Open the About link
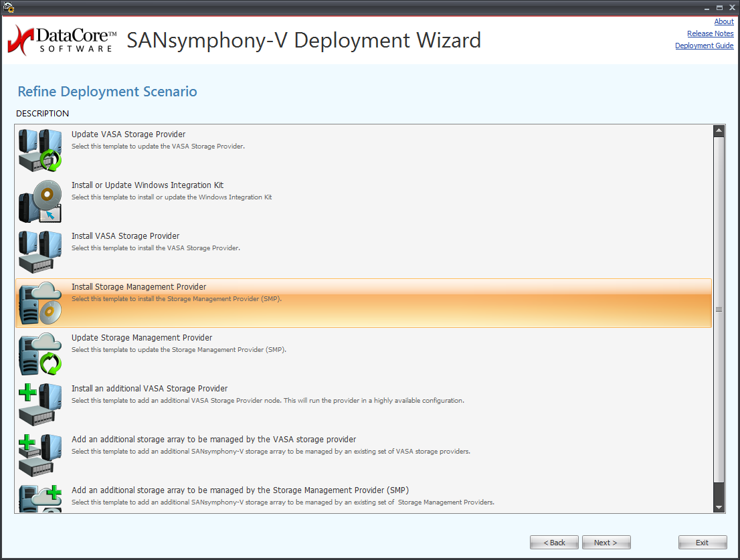The height and width of the screenshot is (560, 740). tap(723, 22)
